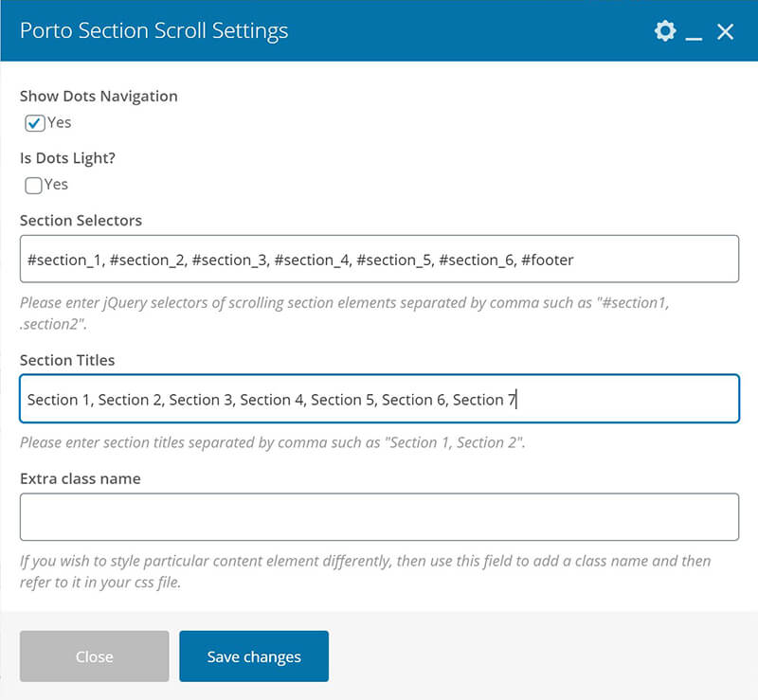Click the Is Dots Light? heading
Screen dimensions: 758x700
(x=67, y=158)
